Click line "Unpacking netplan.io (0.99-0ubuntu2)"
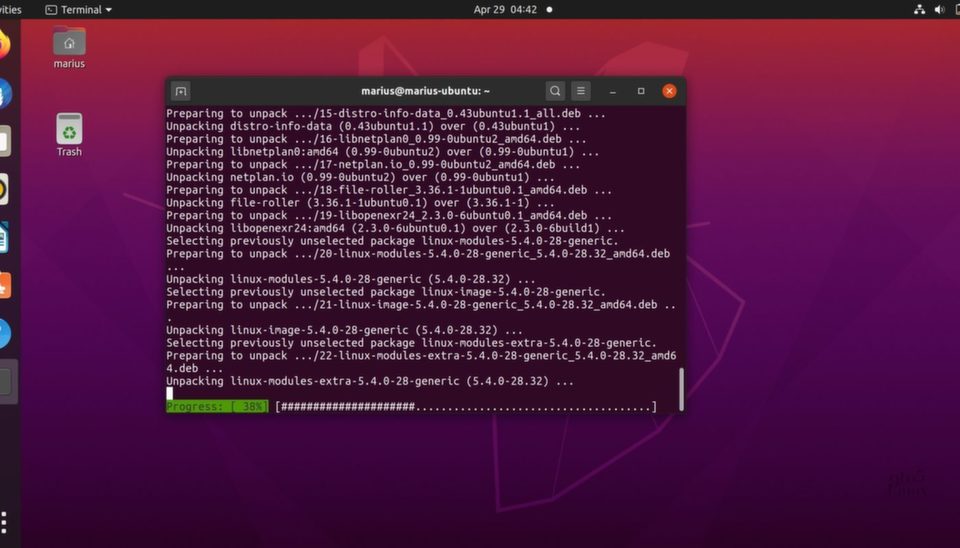960x548 pixels. coord(360,177)
